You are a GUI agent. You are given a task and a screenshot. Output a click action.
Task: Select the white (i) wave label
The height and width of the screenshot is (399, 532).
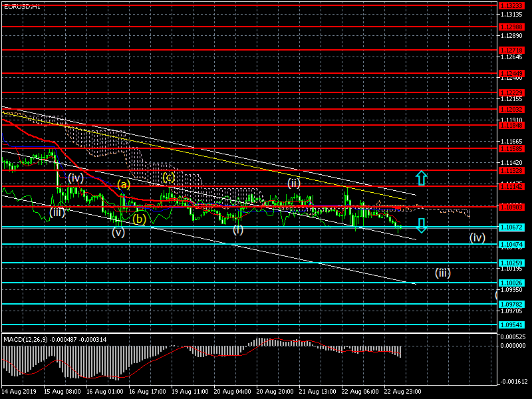[x=238, y=230]
